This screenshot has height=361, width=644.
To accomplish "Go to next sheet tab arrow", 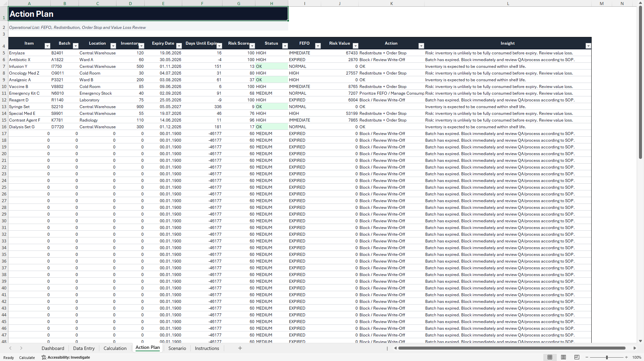I will click(21, 348).
